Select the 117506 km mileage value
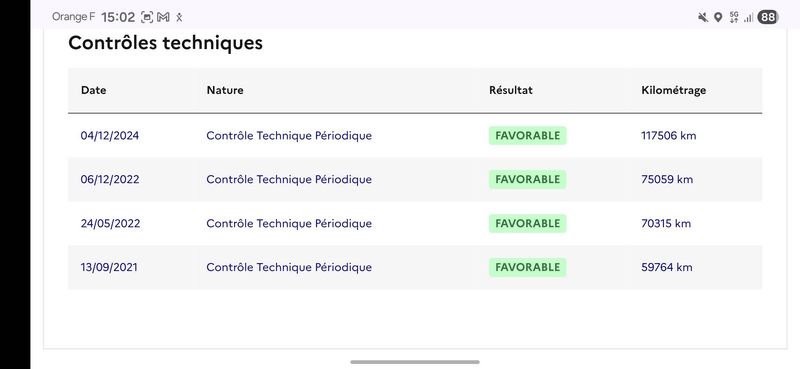Image resolution: width=800 pixels, height=369 pixels. [x=668, y=136]
